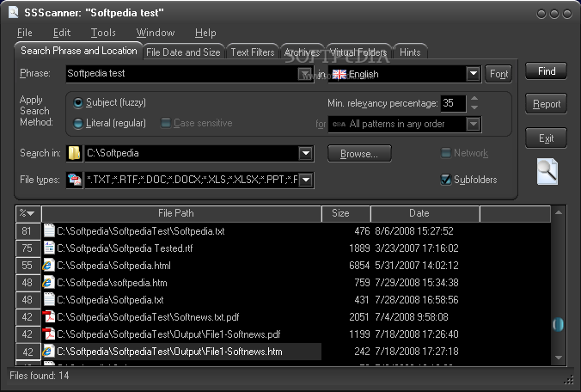Click the IE icon for Softpedia.html
Screen dimensions: 581x392
48,266
